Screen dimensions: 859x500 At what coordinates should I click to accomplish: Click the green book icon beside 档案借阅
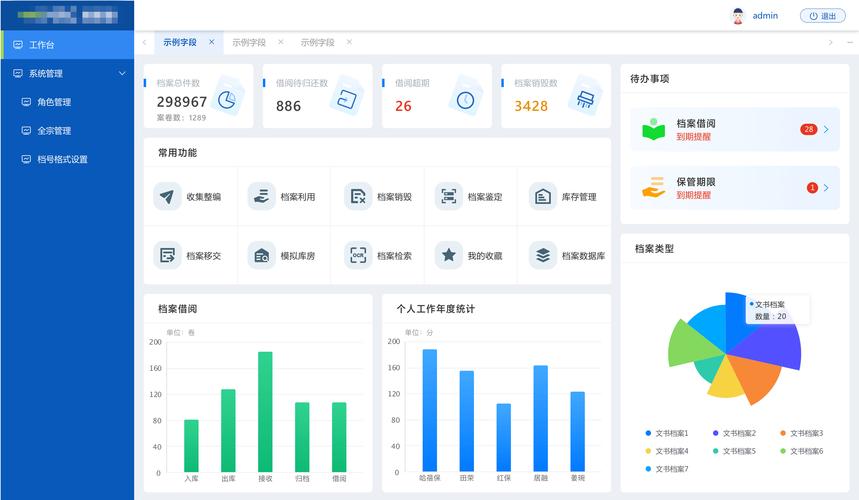click(x=654, y=129)
